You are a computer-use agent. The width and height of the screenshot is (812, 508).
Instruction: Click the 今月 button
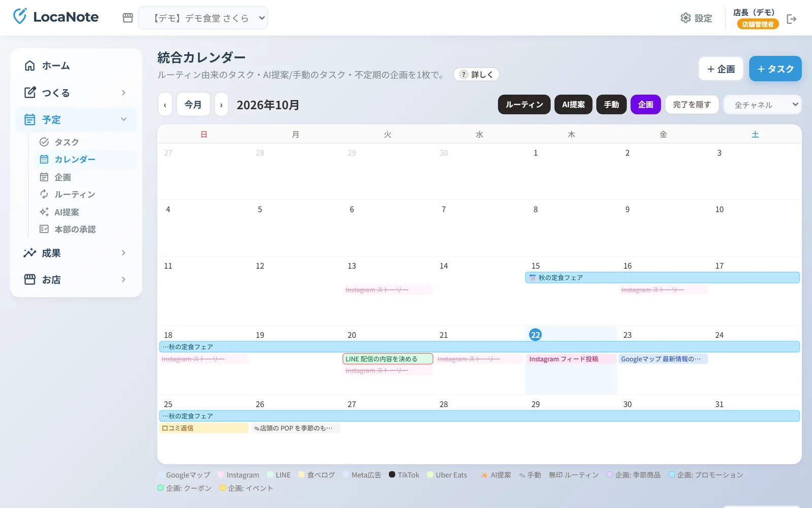[x=193, y=105]
